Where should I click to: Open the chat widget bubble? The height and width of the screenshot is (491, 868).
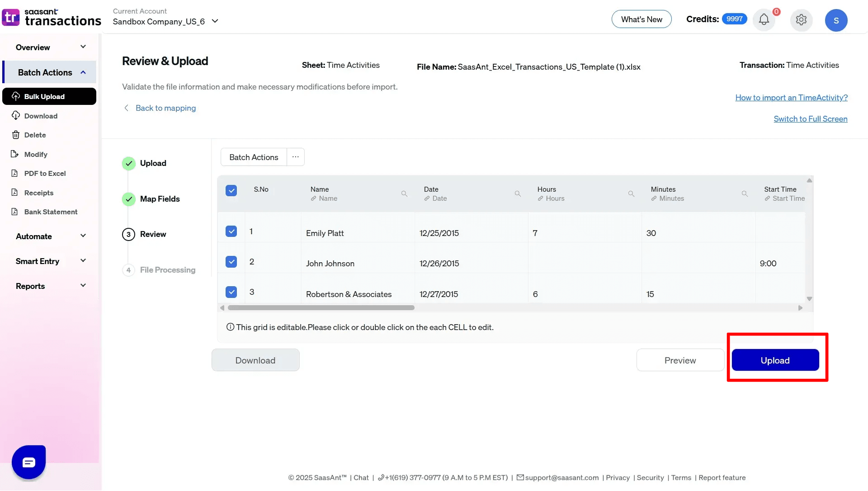coord(29,462)
